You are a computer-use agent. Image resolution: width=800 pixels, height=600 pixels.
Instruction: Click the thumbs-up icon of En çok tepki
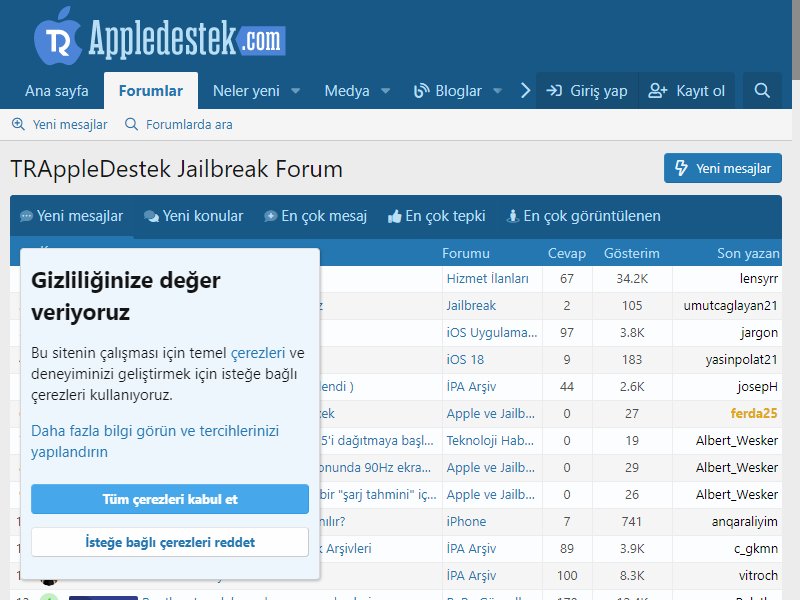pos(394,217)
